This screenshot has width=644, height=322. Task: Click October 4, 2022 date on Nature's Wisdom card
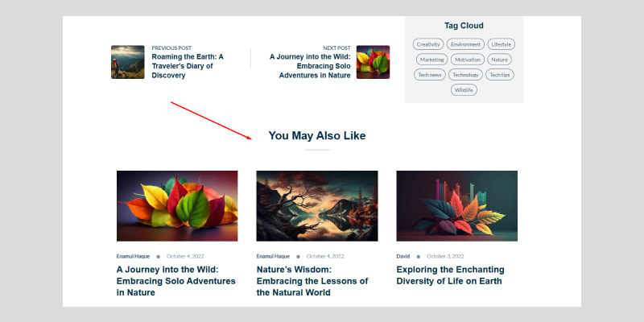point(325,256)
